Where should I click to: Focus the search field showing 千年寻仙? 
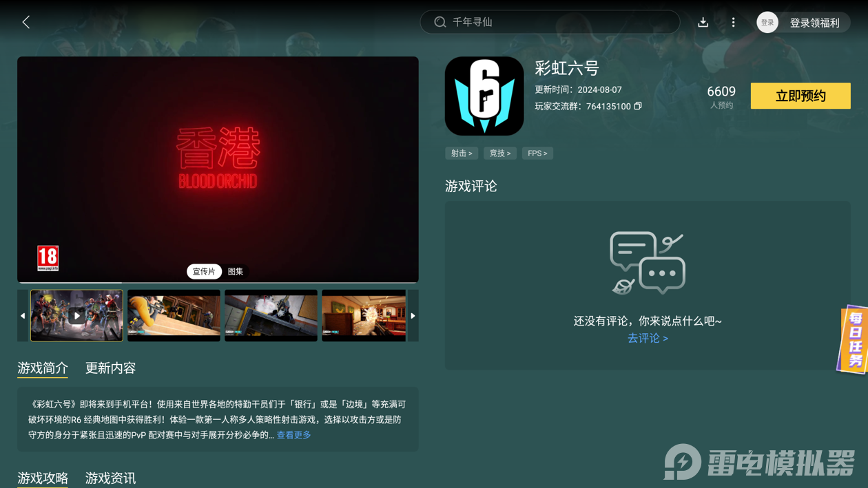tap(550, 22)
